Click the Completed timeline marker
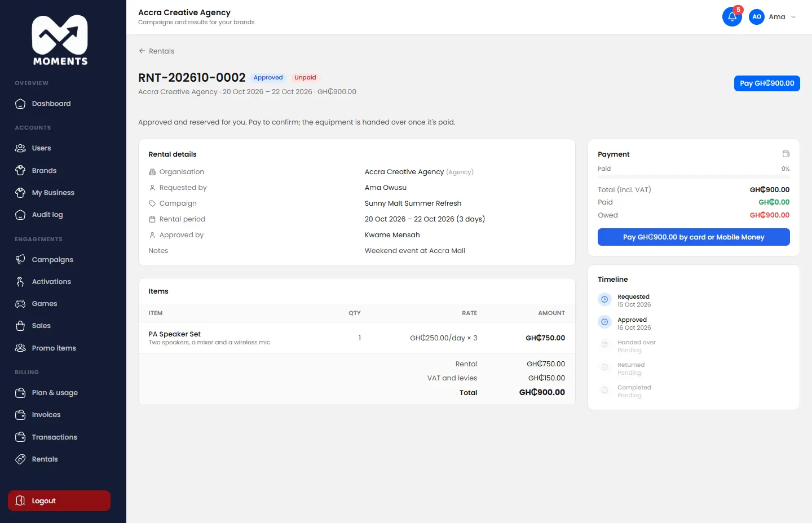 604,390
